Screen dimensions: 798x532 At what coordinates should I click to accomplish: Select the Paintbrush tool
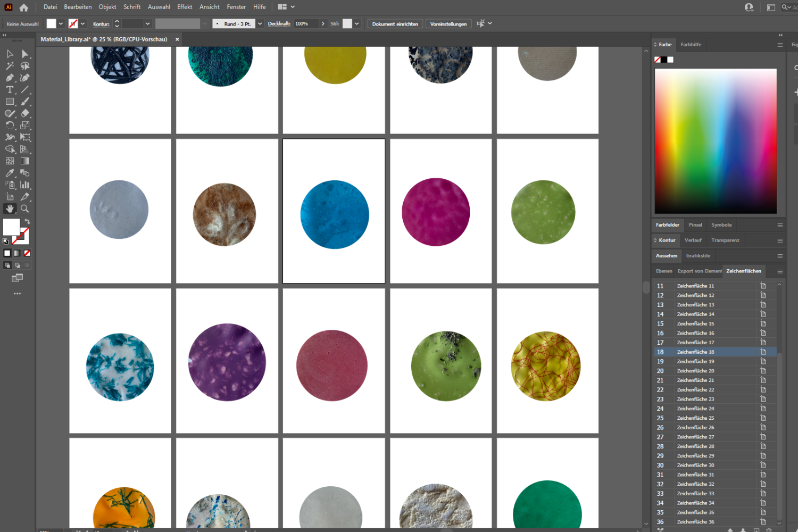(25, 102)
